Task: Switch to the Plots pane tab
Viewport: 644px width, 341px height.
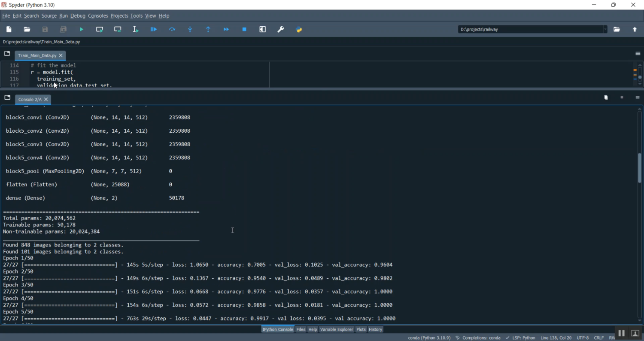Action: coord(361,329)
